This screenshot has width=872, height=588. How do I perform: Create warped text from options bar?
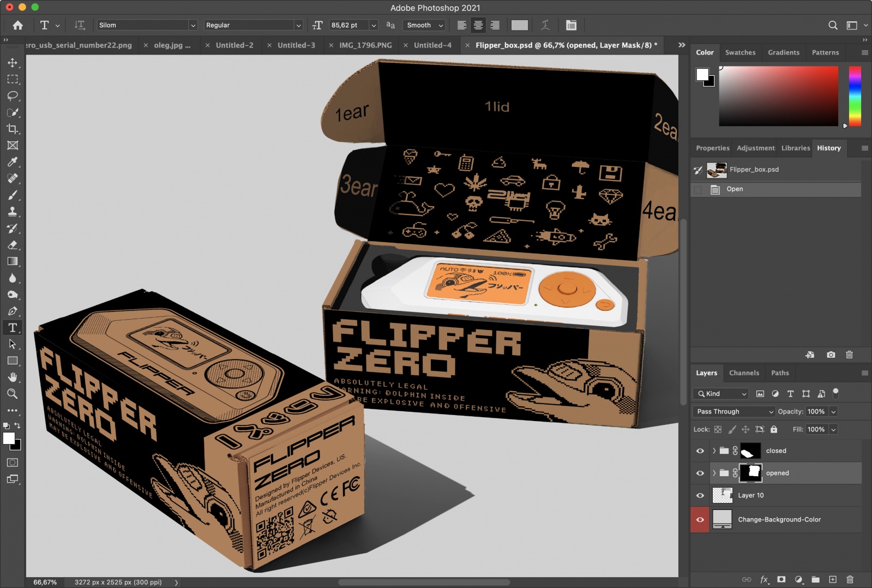545,25
